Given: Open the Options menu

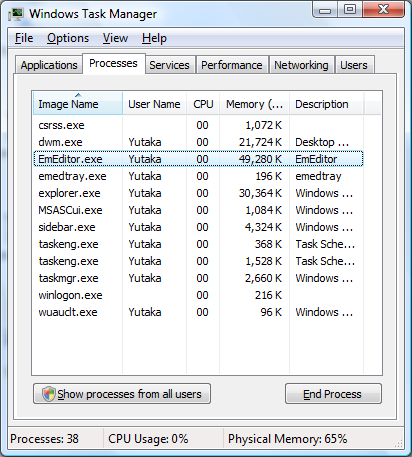Looking at the screenshot, I should pos(68,38).
